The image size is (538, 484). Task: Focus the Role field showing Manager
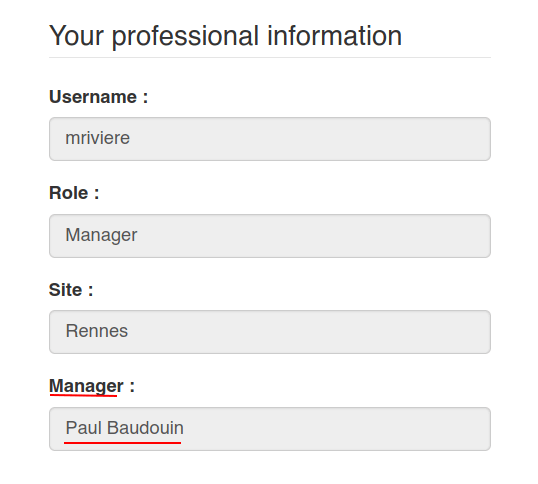pyautogui.click(x=270, y=236)
